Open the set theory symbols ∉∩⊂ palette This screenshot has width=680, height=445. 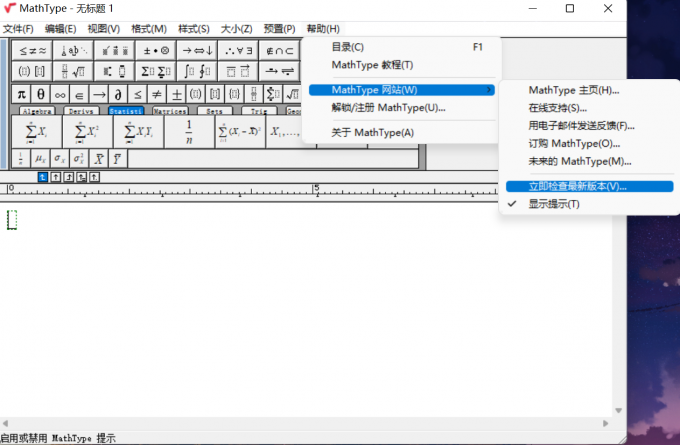[279, 51]
